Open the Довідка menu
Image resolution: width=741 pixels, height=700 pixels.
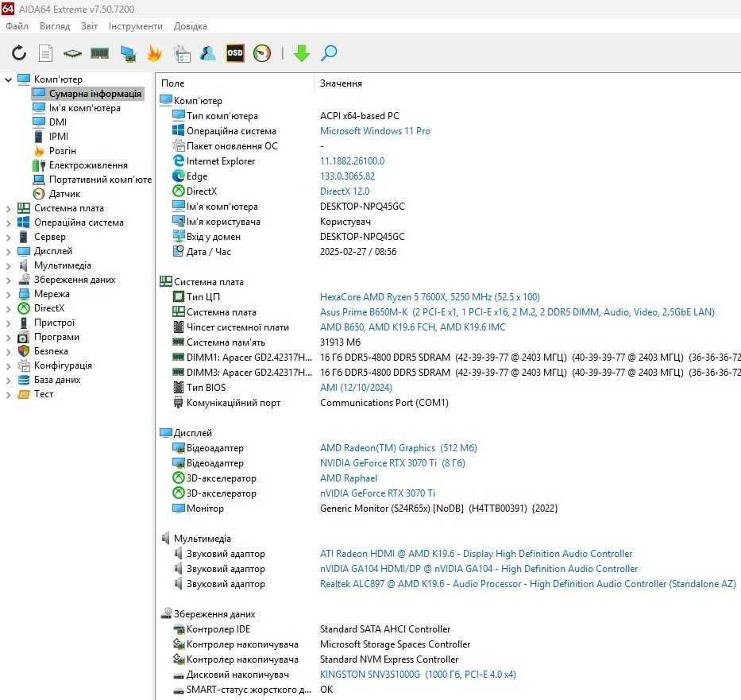click(190, 26)
